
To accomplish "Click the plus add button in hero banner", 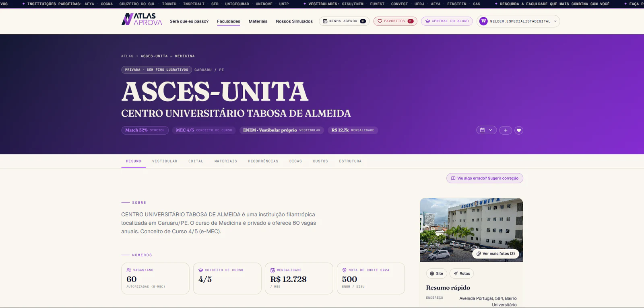I will (506, 130).
